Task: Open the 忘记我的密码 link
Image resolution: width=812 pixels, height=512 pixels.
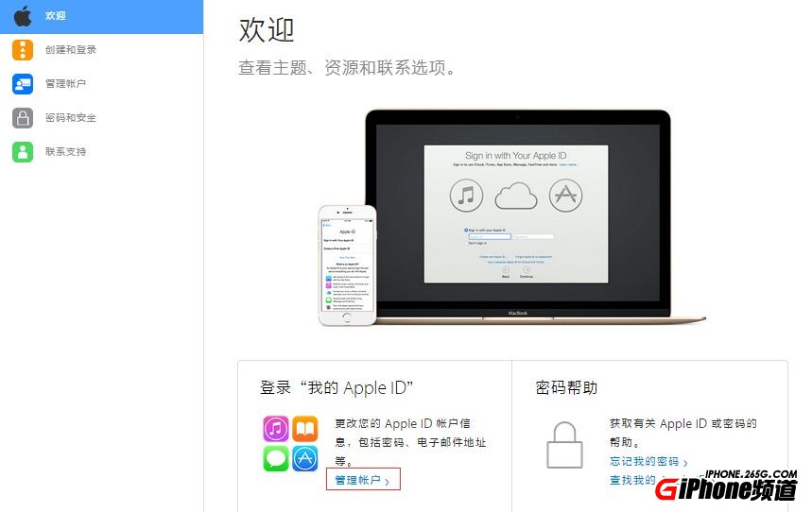Action: pos(645,461)
